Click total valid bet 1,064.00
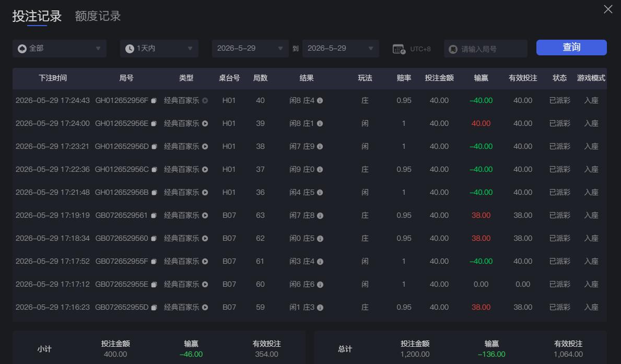Screen dimensions: 621x364 (568, 355)
